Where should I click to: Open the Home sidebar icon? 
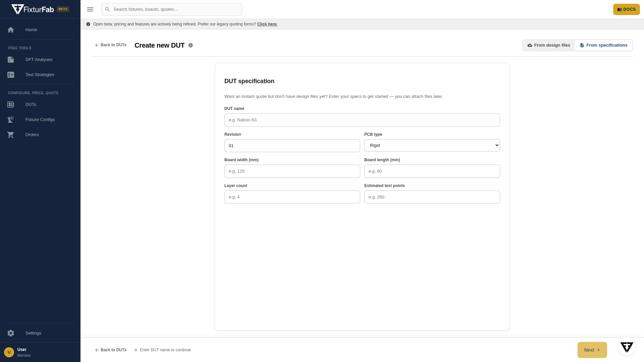point(11,30)
